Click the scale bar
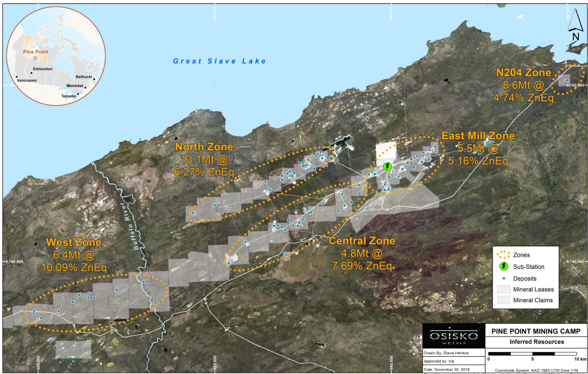 click(532, 354)
